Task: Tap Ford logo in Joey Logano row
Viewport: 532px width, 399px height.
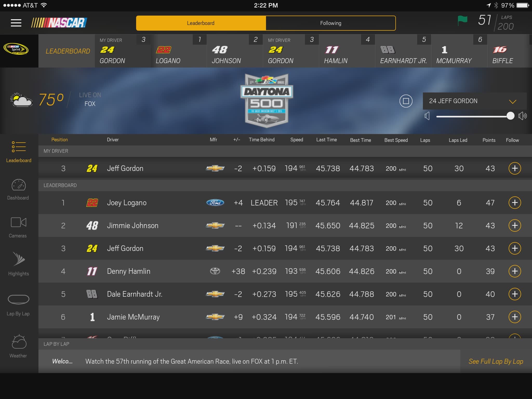Action: point(215,203)
